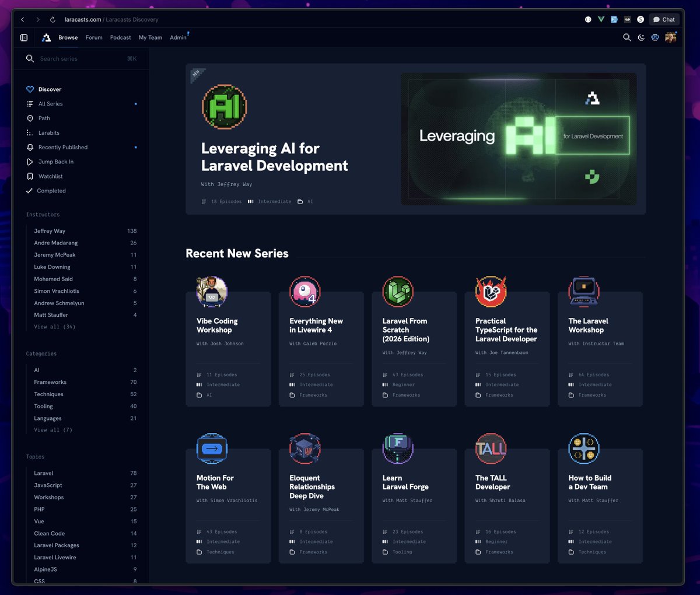Click the AI series badge icon
Image resolution: width=700 pixels, height=595 pixels.
225,107
